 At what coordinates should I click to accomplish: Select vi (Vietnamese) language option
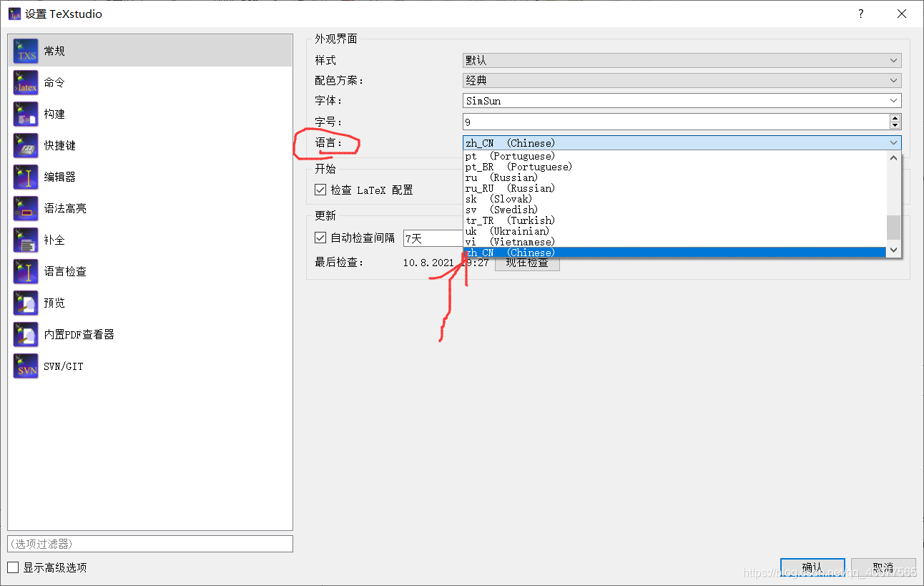(674, 242)
